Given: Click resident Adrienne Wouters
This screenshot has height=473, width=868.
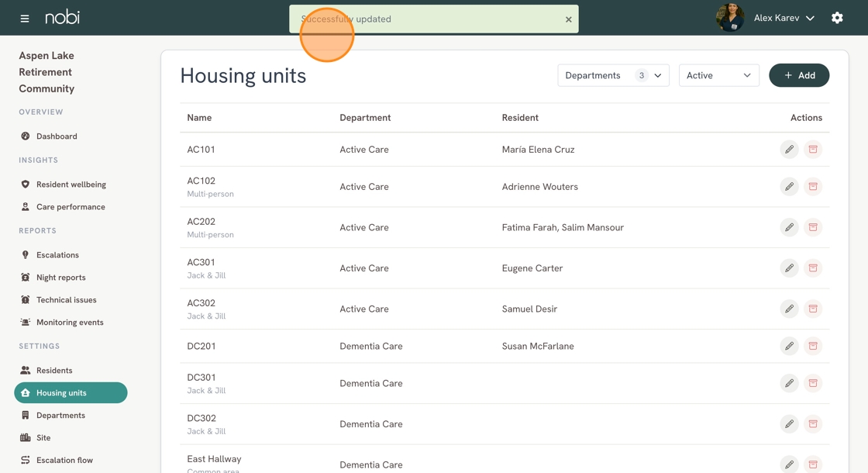Looking at the screenshot, I should (x=539, y=187).
